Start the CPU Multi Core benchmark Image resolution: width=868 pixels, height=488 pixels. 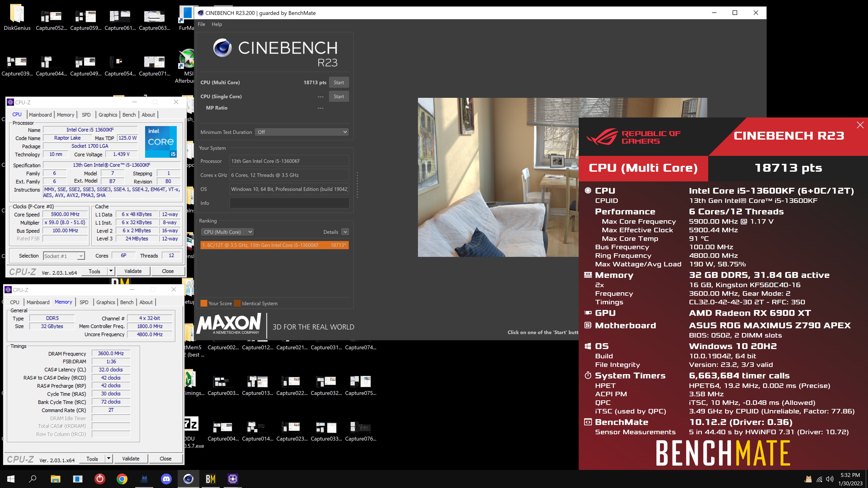click(x=339, y=82)
